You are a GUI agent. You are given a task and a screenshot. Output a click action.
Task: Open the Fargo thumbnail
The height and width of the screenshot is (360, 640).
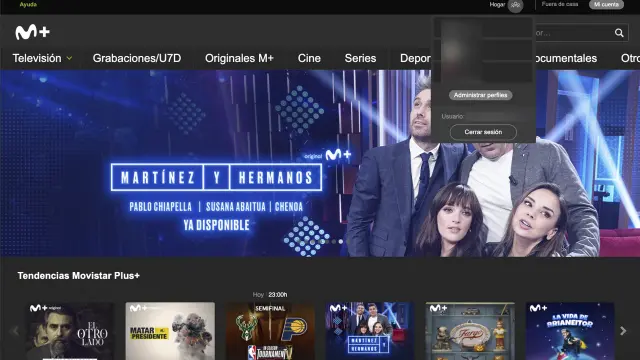(470, 331)
